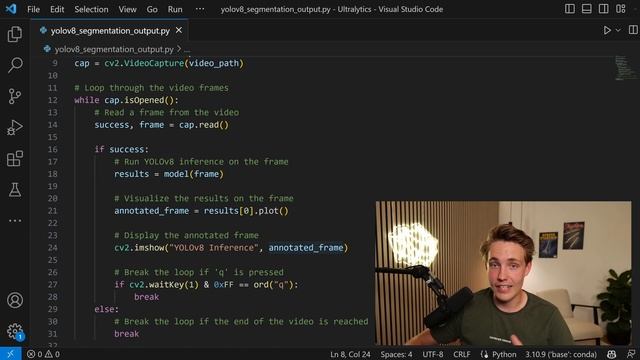
Task: Open the Manage gear icon
Action: 15,331
